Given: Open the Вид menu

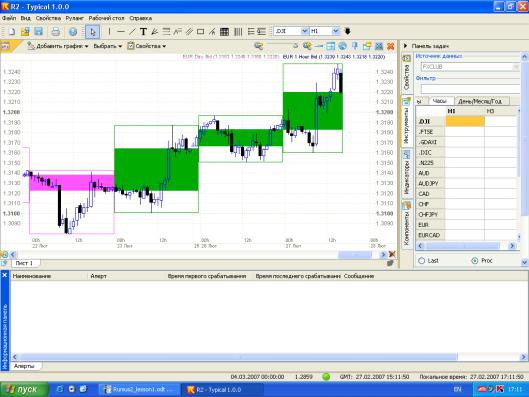Looking at the screenshot, I should click(x=26, y=18).
